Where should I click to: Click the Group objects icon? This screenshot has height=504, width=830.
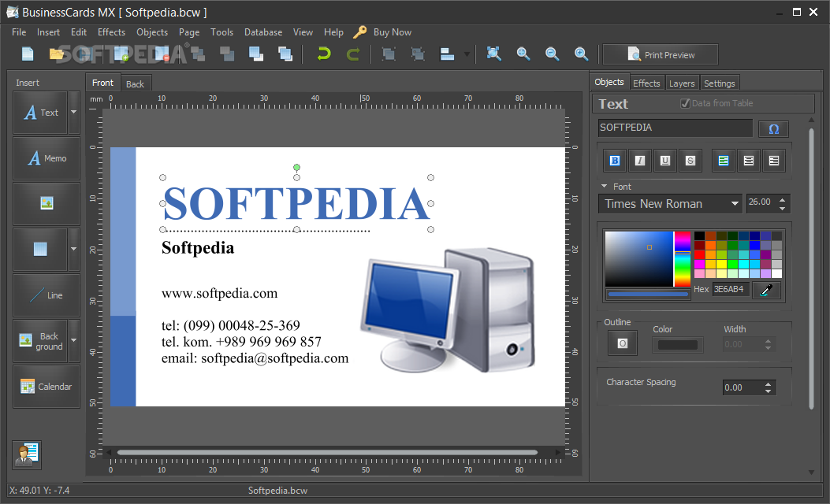coord(389,54)
